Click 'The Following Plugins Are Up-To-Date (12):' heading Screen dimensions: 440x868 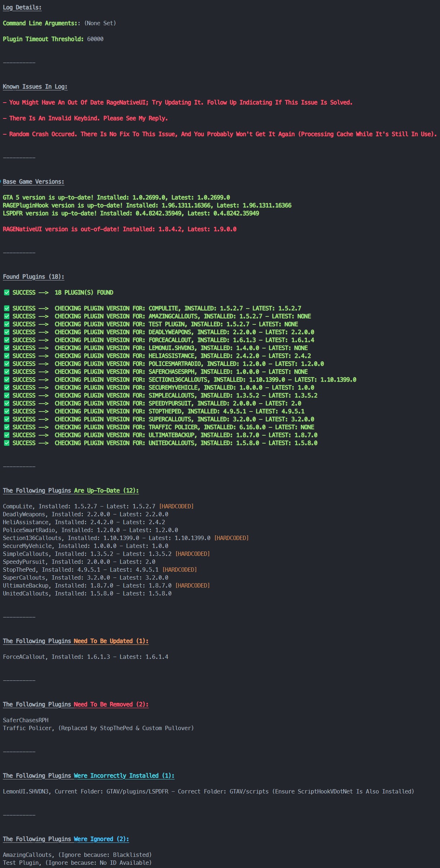click(71, 491)
